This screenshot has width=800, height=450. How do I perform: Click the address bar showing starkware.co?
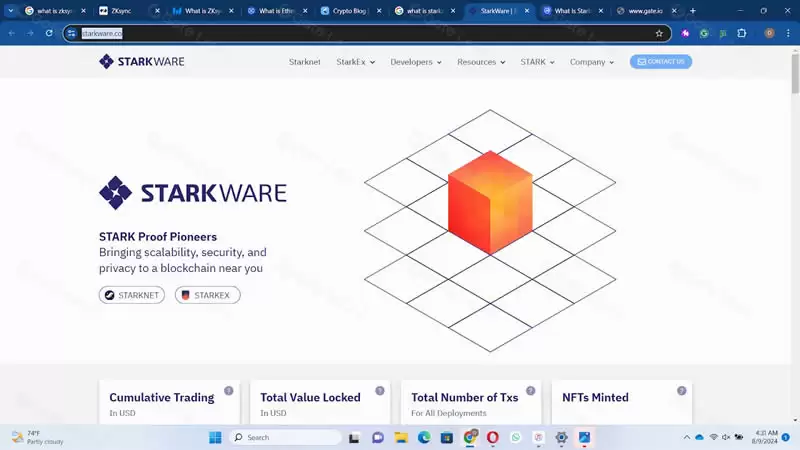tap(350, 33)
